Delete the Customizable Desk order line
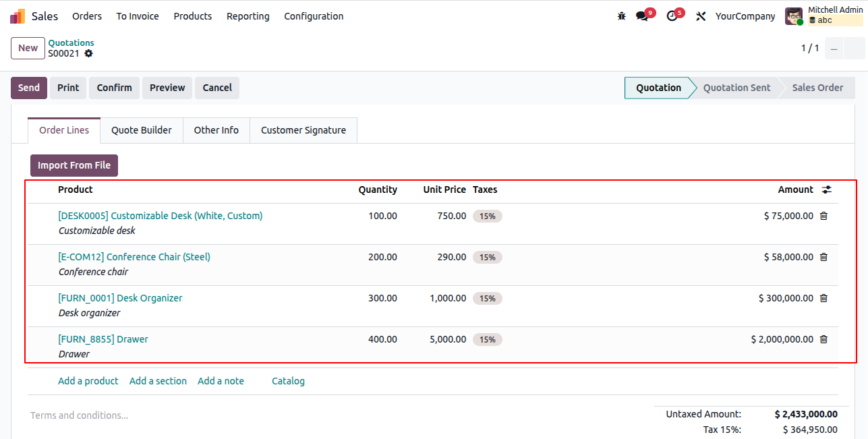Image resolution: width=868 pixels, height=439 pixels. 823,216
